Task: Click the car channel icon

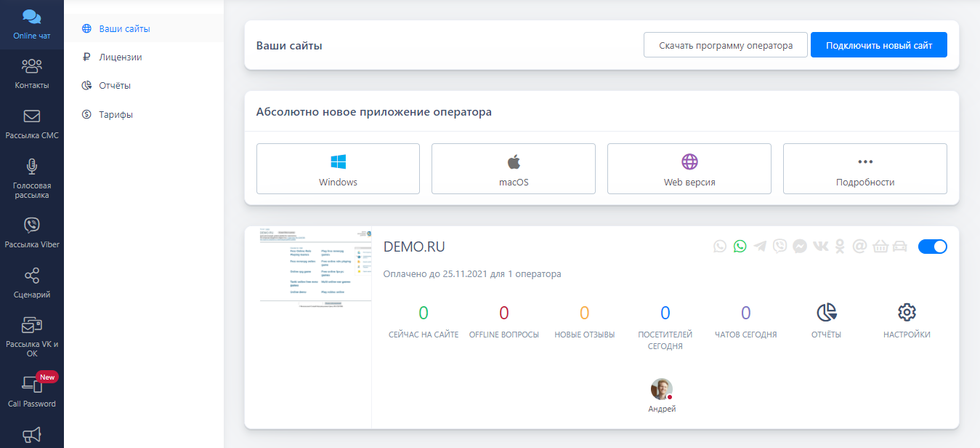Action: coord(900,247)
